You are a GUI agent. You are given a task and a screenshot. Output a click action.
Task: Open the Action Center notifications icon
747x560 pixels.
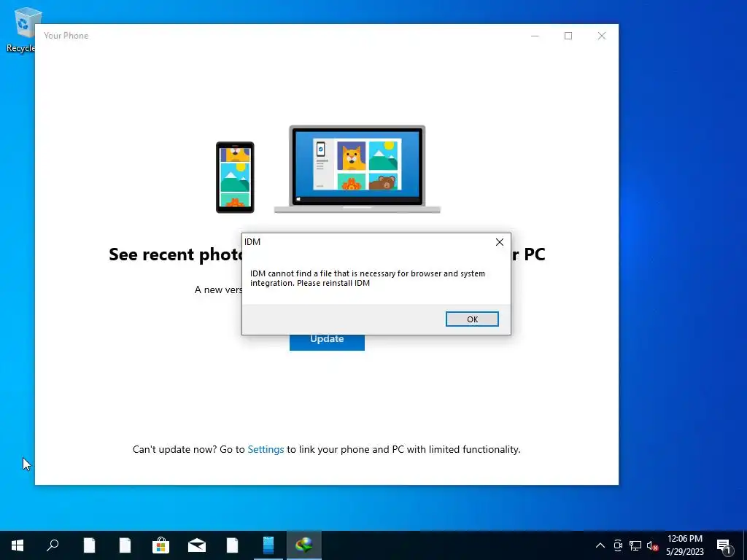point(724,545)
